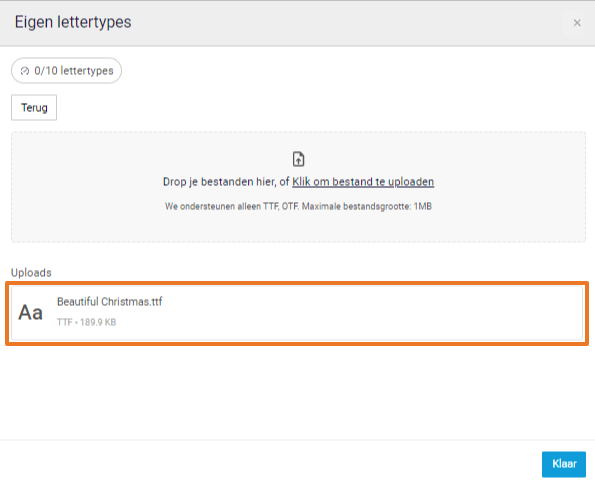Click the Eigen lettertypes dialog title
This screenshot has width=595, height=487.
point(73,22)
